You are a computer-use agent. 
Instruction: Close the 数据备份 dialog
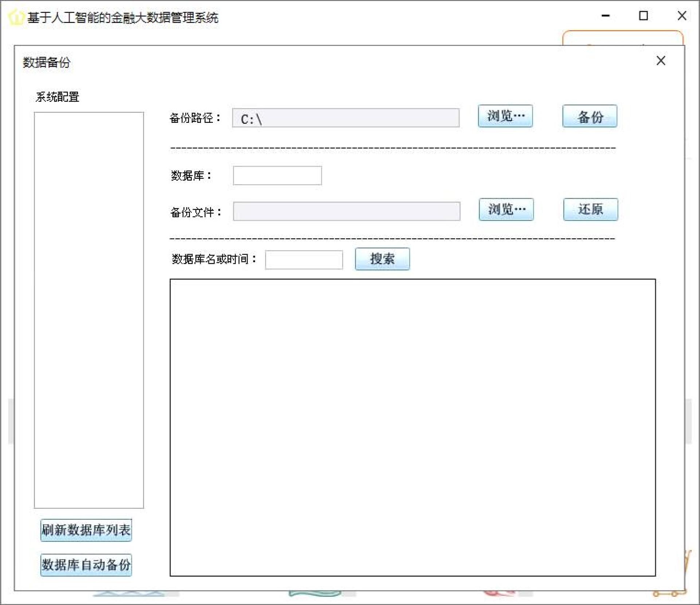pos(661,61)
